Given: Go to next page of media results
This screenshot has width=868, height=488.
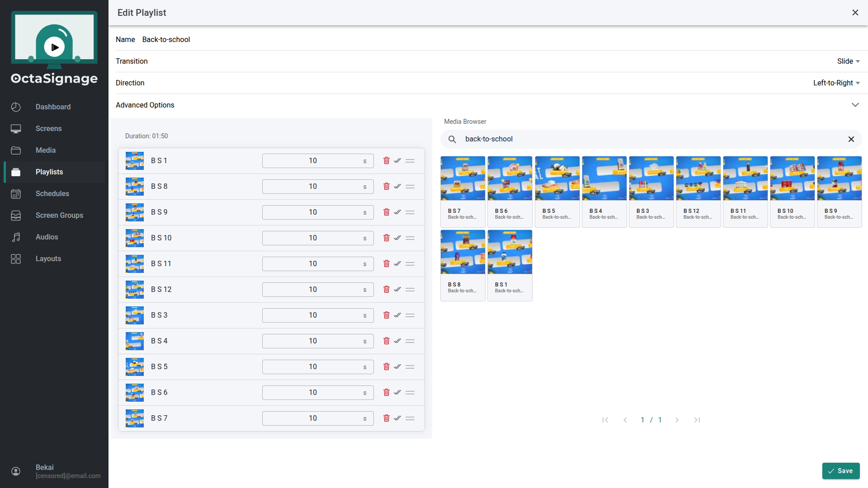Looking at the screenshot, I should [677, 420].
